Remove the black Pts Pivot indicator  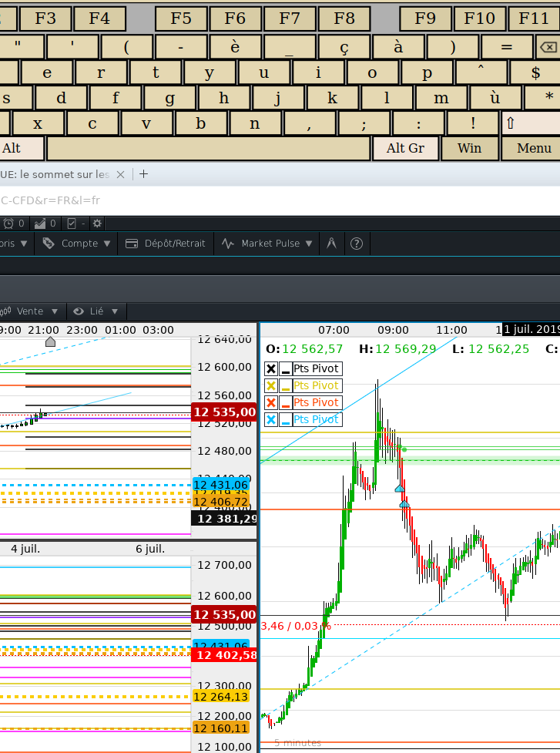coord(271,369)
